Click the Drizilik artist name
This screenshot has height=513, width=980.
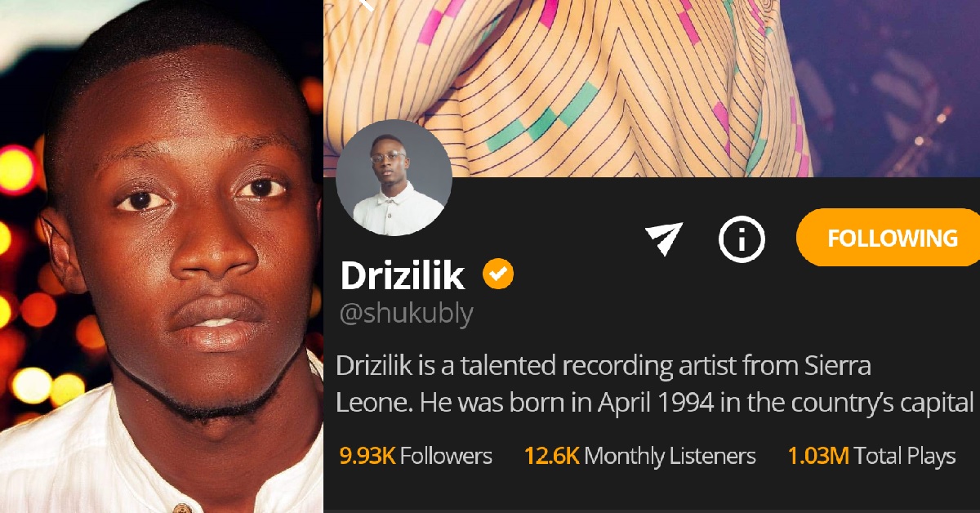[x=403, y=276]
